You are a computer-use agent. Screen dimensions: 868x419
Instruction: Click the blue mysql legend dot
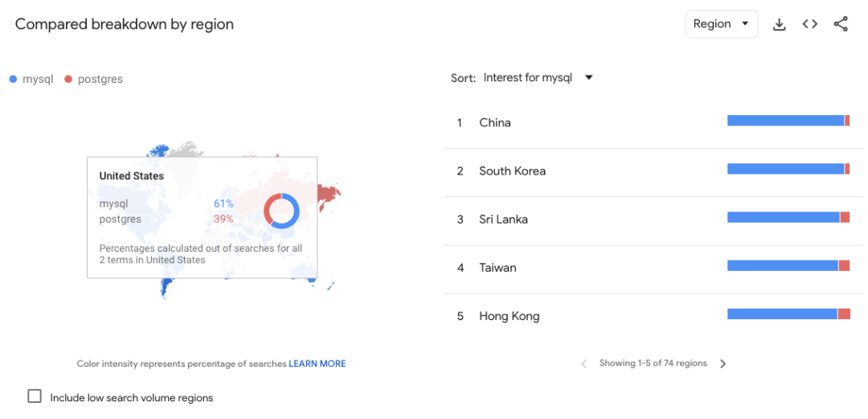(x=13, y=79)
